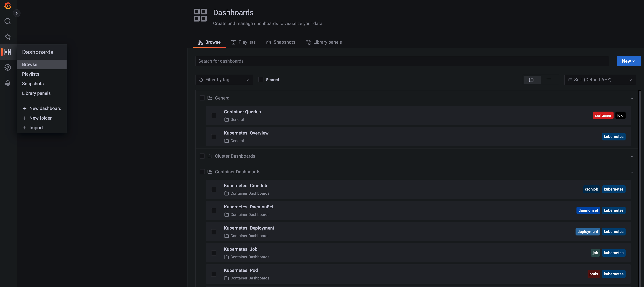Click folder icon under Kubernetes: DaemonSet

[x=226, y=215]
